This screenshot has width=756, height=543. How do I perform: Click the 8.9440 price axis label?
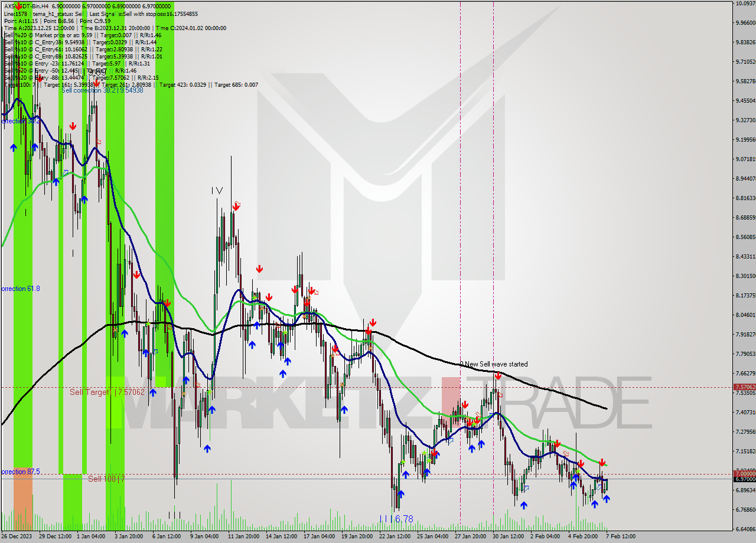[745, 179]
